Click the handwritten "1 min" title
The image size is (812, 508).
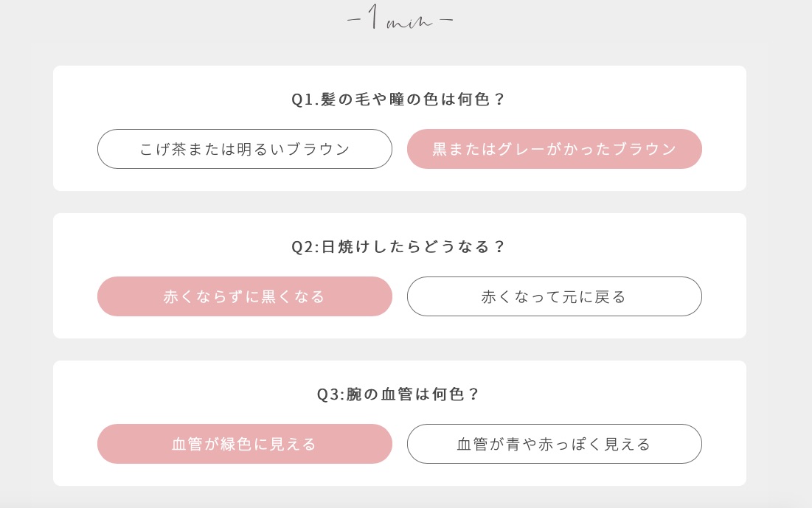click(400, 20)
